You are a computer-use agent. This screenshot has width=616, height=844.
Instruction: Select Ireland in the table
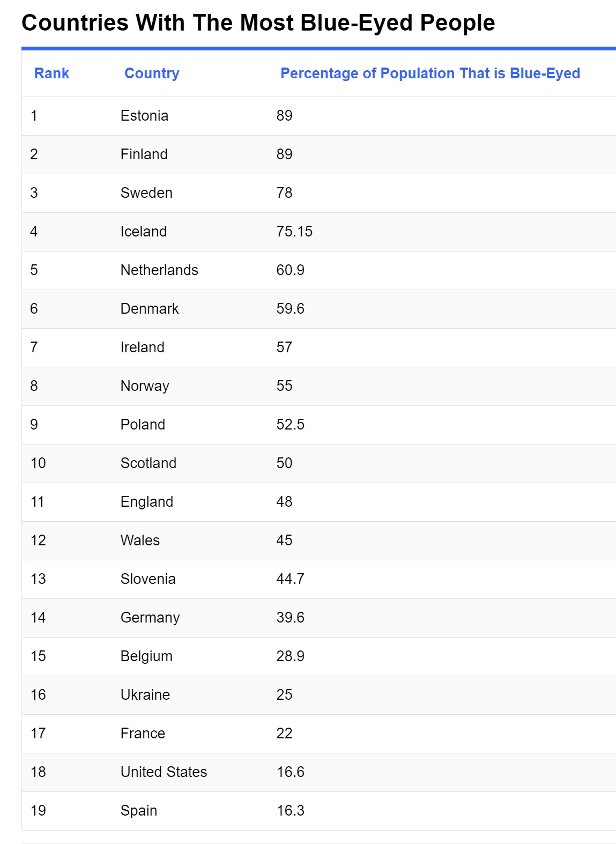[x=142, y=347]
